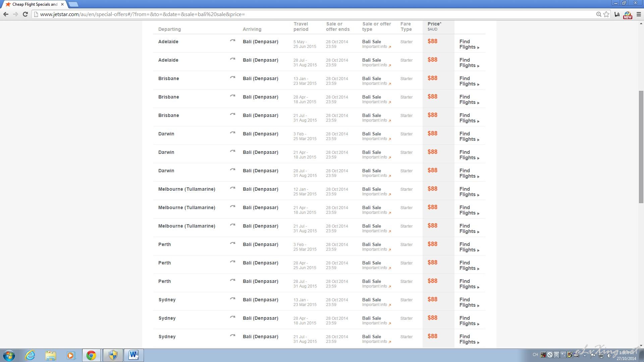Find Flights for Melbourne 21 Jul - 31 Aug

469,229
